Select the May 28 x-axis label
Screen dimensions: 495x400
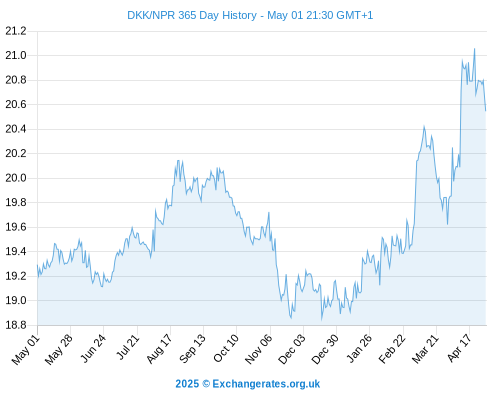(x=59, y=350)
